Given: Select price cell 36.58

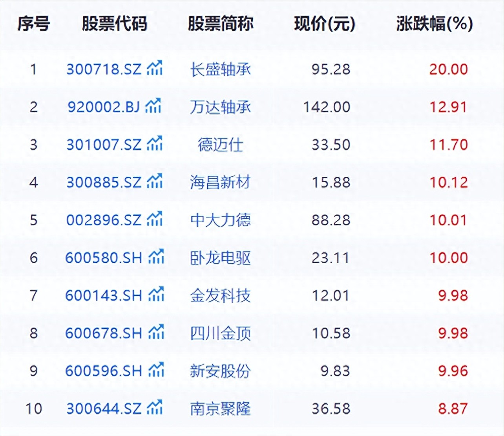Looking at the screenshot, I should tap(331, 409).
